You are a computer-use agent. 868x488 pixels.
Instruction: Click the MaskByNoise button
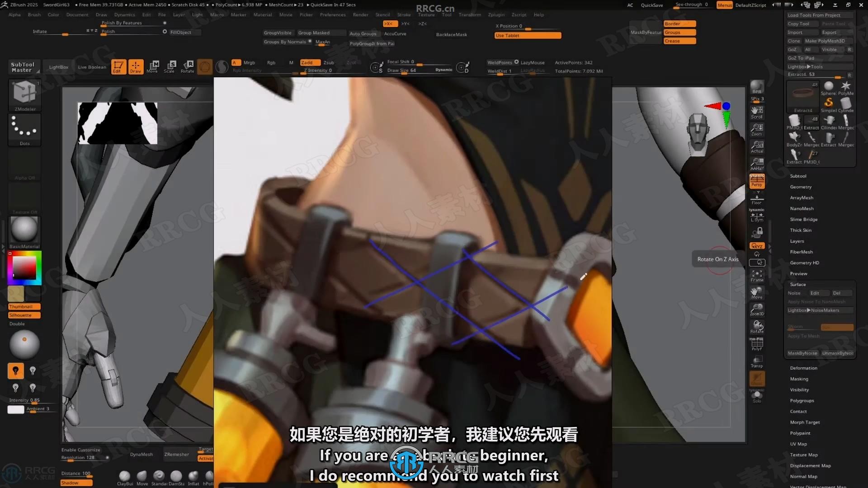[802, 353]
